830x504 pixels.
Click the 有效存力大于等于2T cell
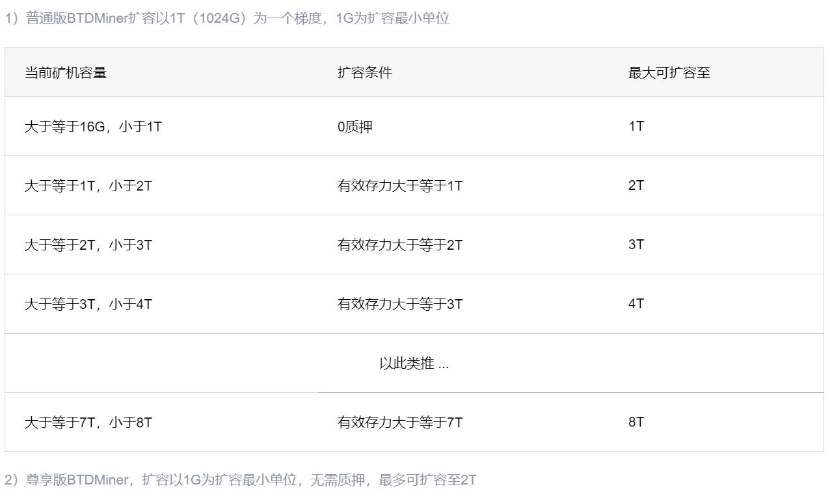point(400,245)
